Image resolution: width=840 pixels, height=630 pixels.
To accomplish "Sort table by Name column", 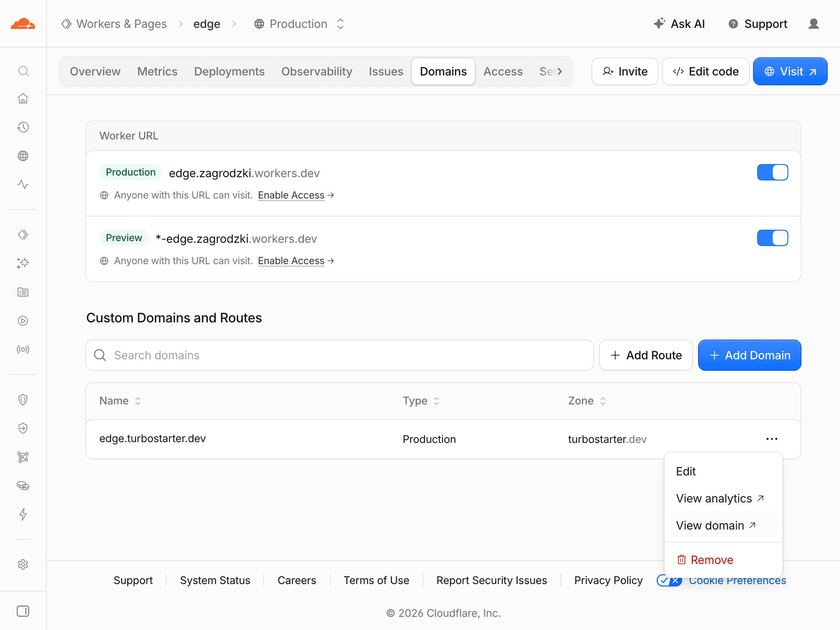I will point(120,401).
